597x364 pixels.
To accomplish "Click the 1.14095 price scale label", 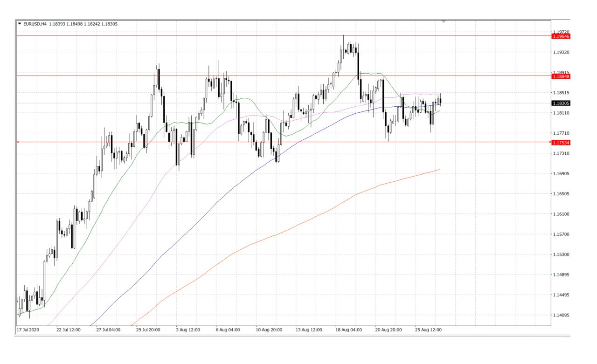I will click(x=561, y=316).
